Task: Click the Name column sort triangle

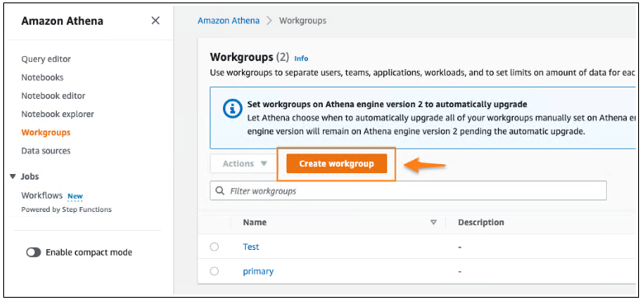Action: 433,223
